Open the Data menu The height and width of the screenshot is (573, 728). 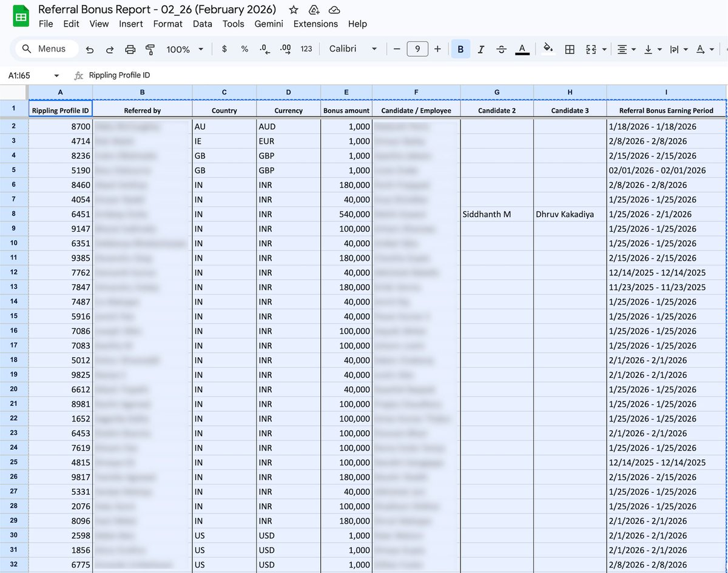[203, 24]
